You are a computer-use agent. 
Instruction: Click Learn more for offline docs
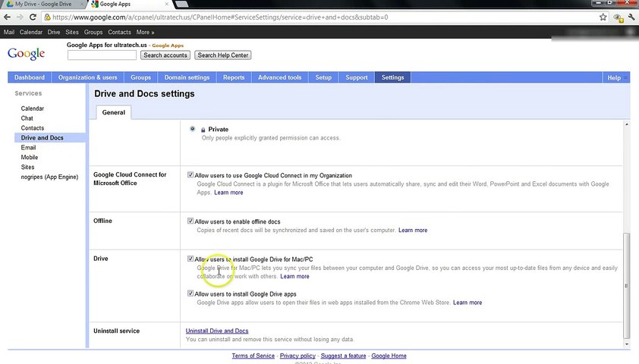[x=413, y=231]
